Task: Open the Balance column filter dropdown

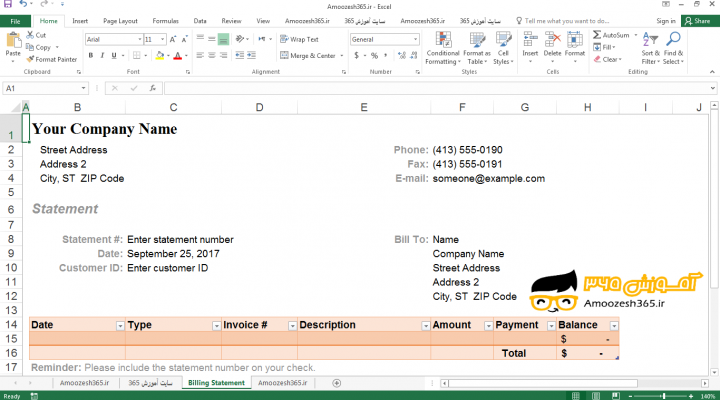Action: [x=614, y=326]
